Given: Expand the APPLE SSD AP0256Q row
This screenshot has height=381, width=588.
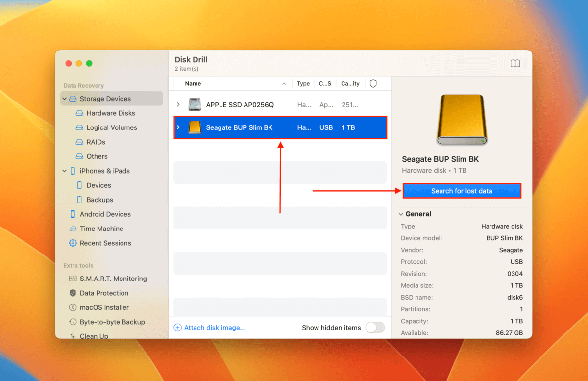Looking at the screenshot, I should pos(178,104).
